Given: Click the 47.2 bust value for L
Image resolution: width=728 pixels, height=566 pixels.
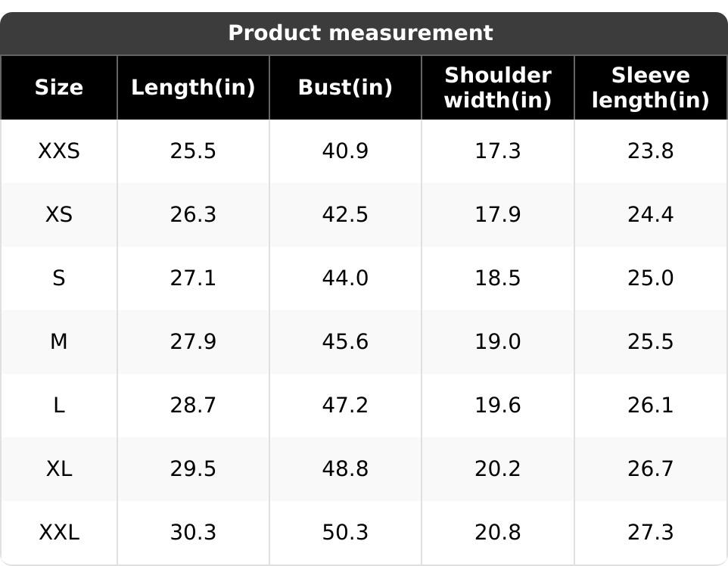Looking at the screenshot, I should tap(345, 406).
